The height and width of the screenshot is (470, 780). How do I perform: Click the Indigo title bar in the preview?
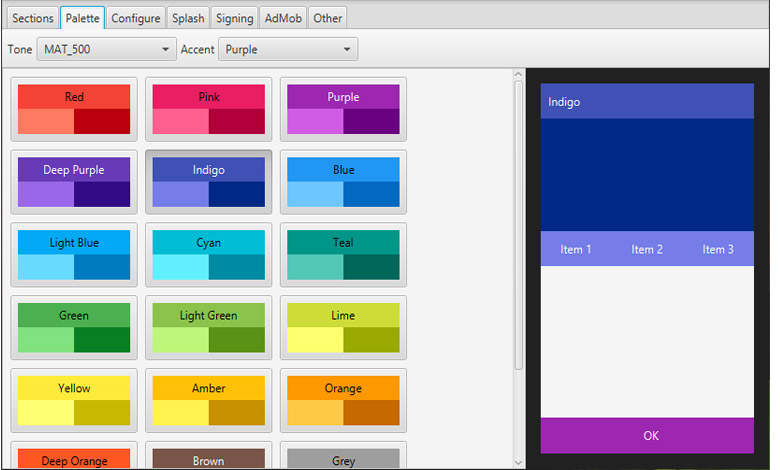[647, 101]
